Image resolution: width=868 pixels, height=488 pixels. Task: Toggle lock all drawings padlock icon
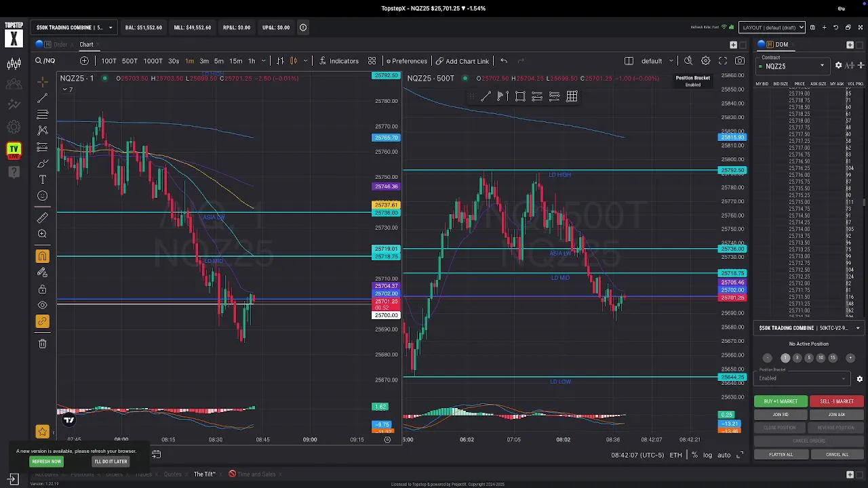click(42, 289)
